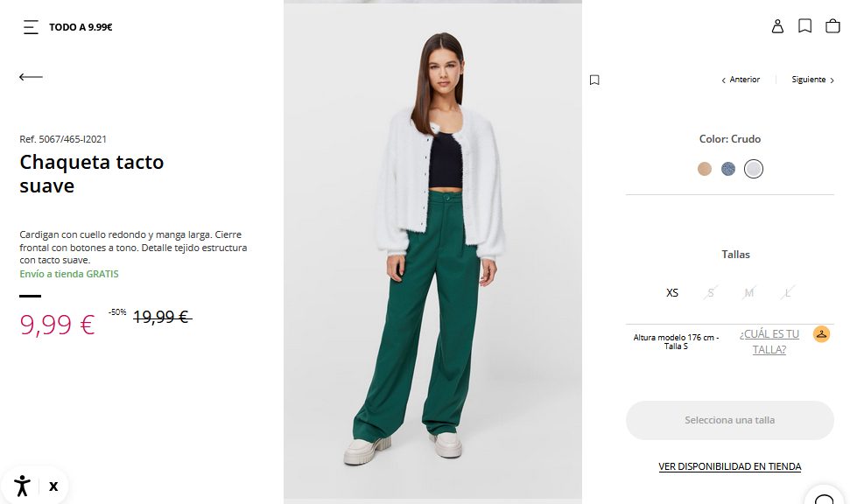The image size is (850, 504).
Task: Open saved items bookmark in header
Action: click(x=805, y=26)
